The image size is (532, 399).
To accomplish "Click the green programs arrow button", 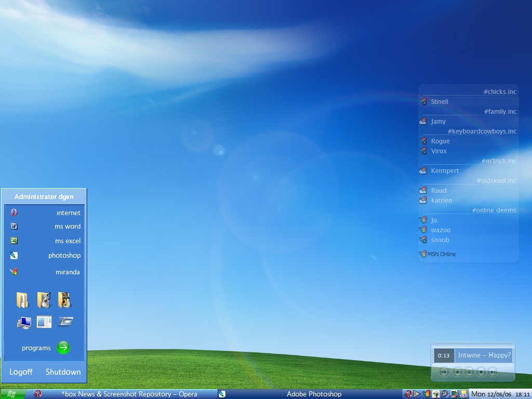I will 63,348.
